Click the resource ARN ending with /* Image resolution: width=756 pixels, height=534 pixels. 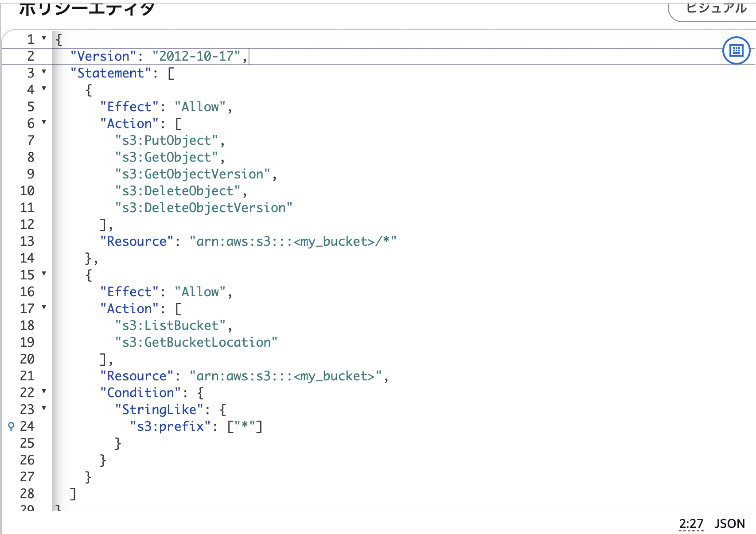point(293,241)
